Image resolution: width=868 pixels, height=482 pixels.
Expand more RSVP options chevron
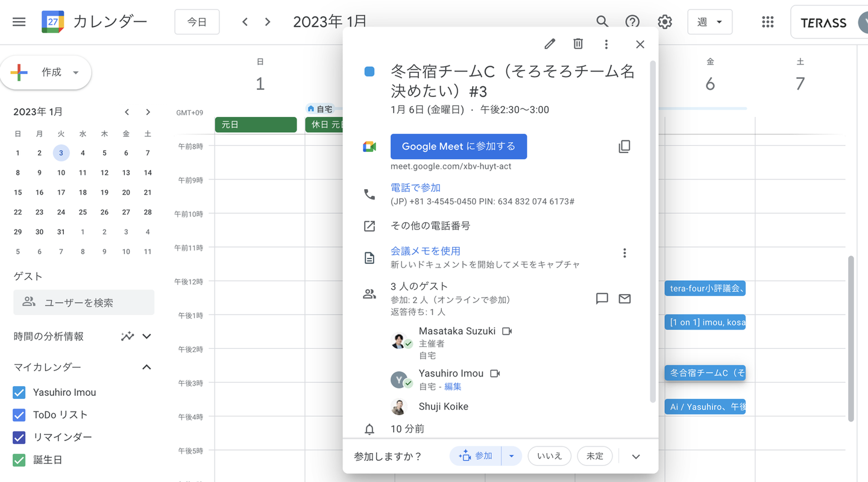636,457
